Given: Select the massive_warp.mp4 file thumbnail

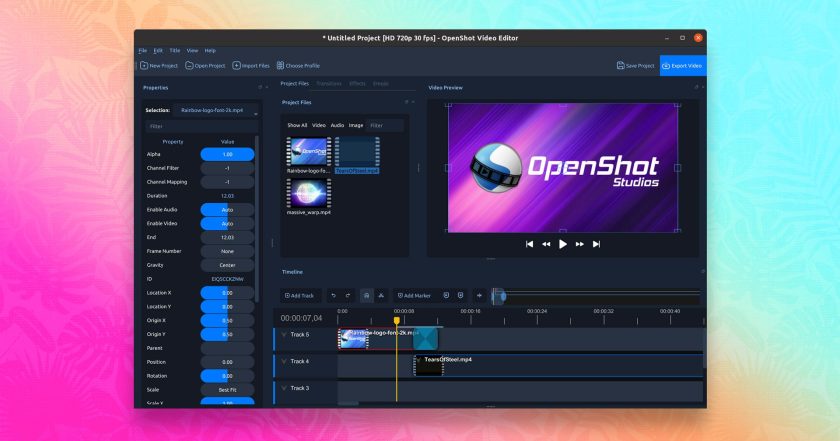Looking at the screenshot, I should pos(309,193).
